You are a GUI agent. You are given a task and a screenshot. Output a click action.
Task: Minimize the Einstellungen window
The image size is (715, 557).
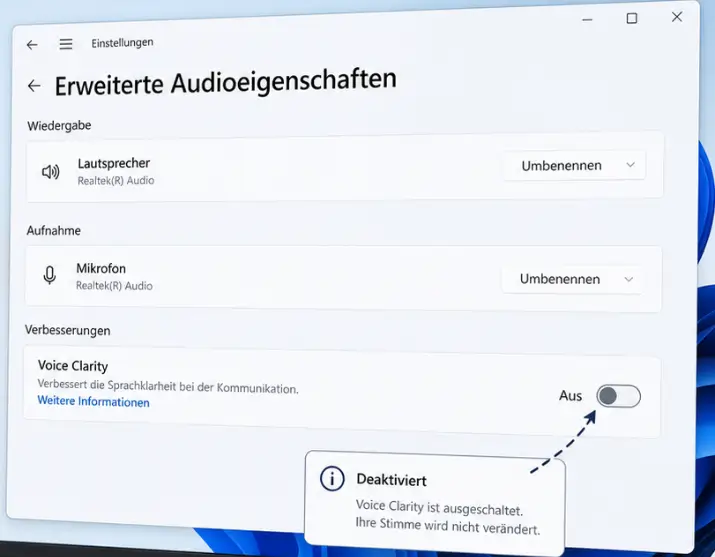587,20
